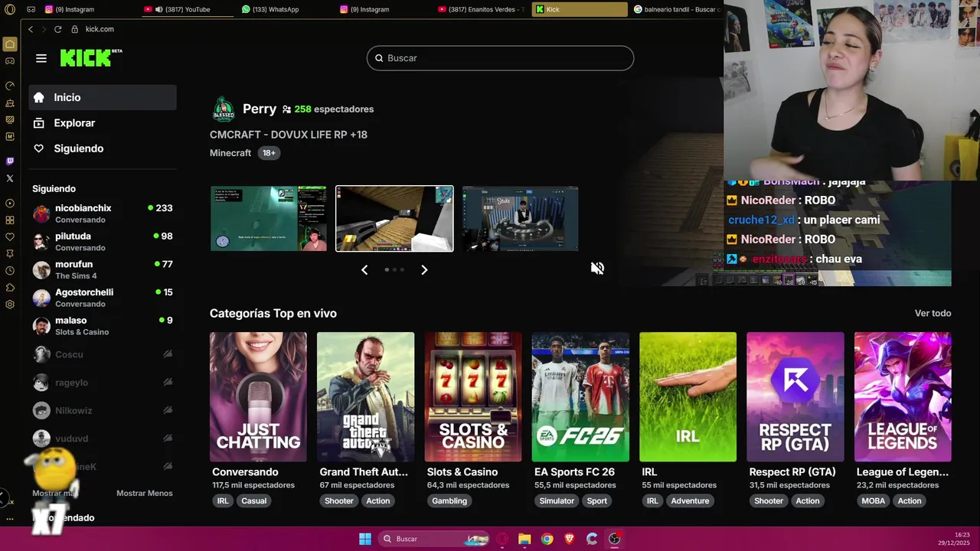Go to Inicio in Kick sidebar
This screenshot has width=980, height=551.
[103, 97]
